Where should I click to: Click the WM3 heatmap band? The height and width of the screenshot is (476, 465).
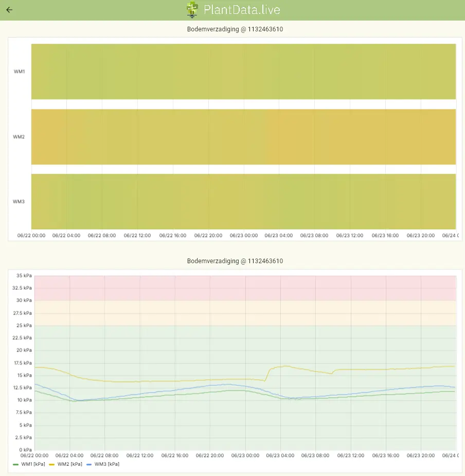[x=243, y=202]
